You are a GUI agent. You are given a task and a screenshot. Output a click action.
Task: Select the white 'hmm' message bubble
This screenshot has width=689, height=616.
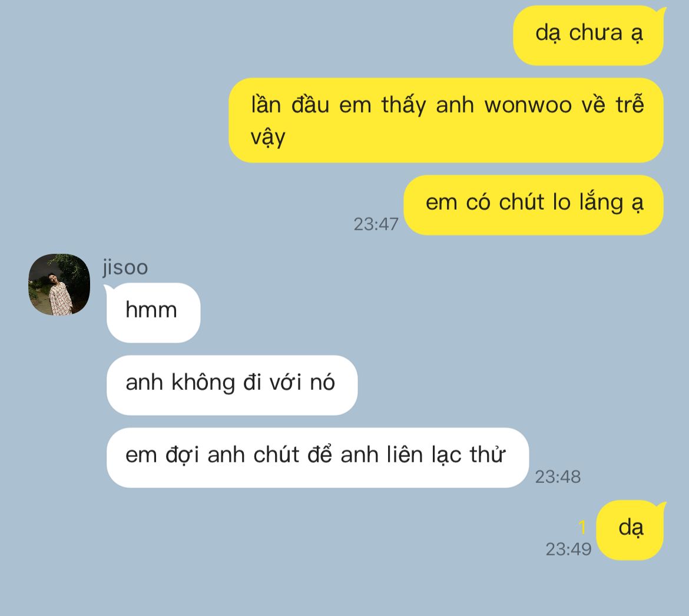tap(153, 313)
